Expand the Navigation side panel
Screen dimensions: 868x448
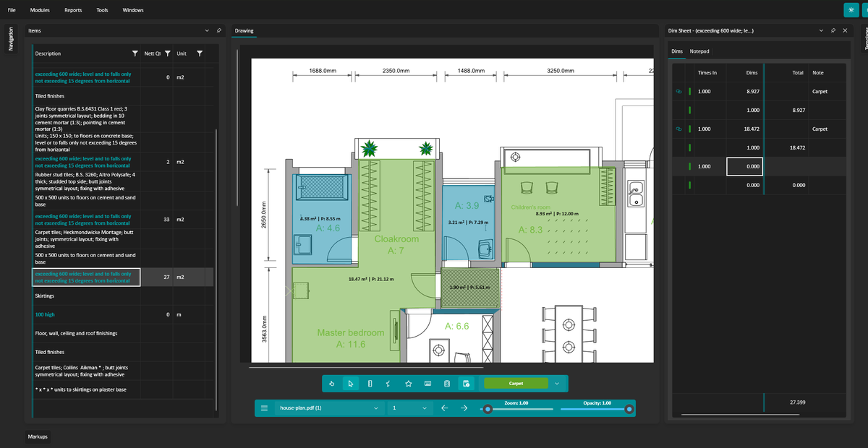coord(10,38)
